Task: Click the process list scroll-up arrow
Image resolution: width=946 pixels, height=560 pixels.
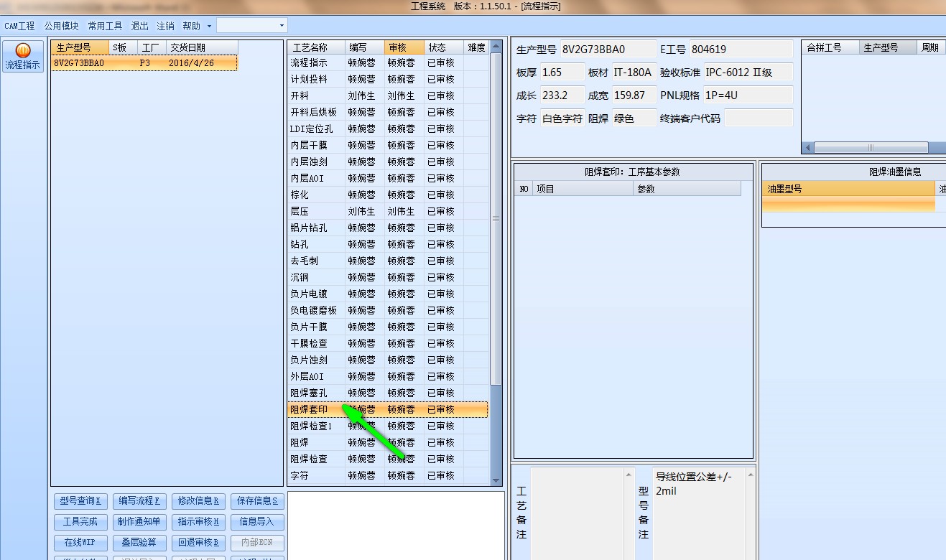Action: pos(496,46)
